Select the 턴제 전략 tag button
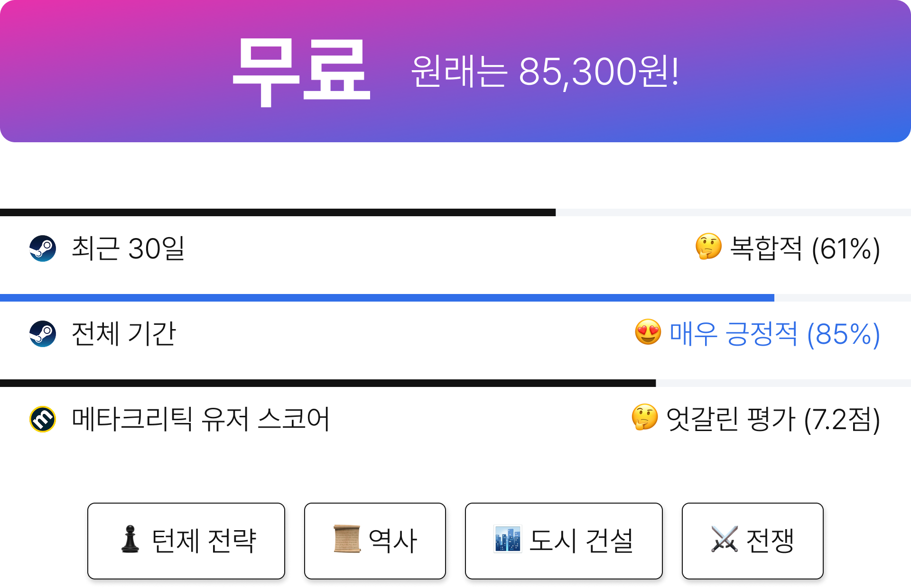911x588 pixels. (186, 541)
